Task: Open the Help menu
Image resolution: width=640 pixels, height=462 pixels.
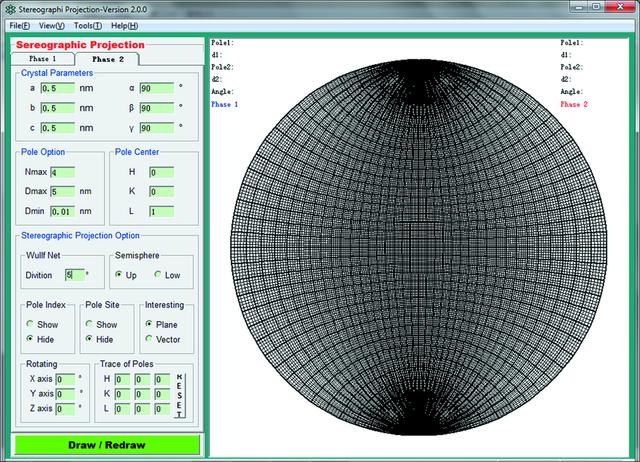Action: (124, 26)
